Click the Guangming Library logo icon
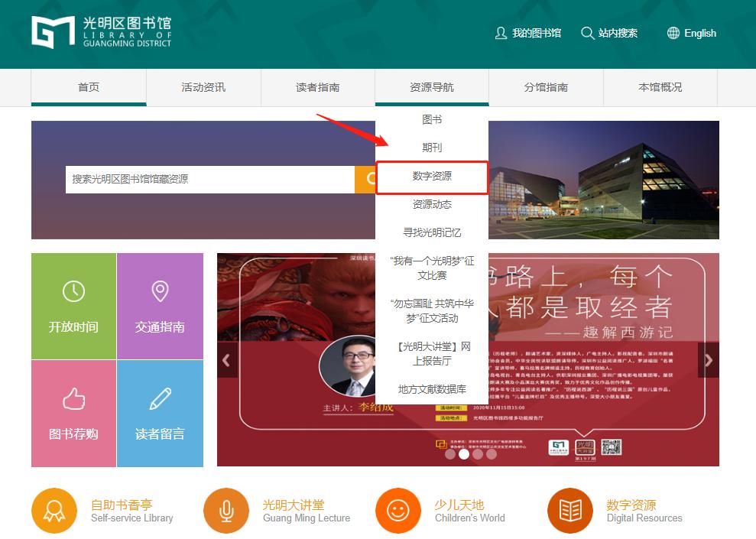Screen dimensions: 756x539 [54, 32]
